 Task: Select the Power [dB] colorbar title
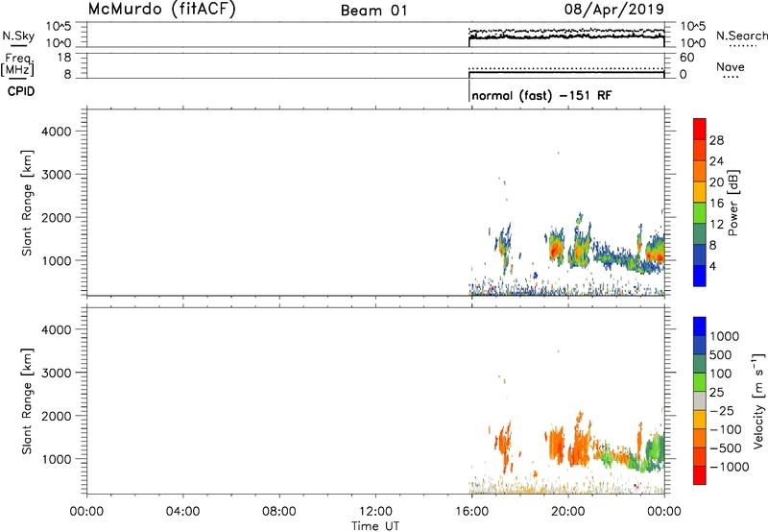(x=732, y=203)
